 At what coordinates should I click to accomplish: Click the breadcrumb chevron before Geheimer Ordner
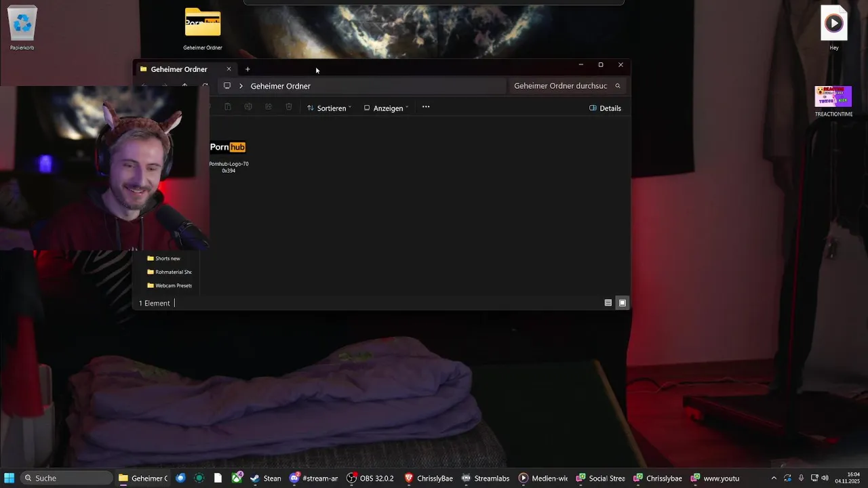[241, 86]
